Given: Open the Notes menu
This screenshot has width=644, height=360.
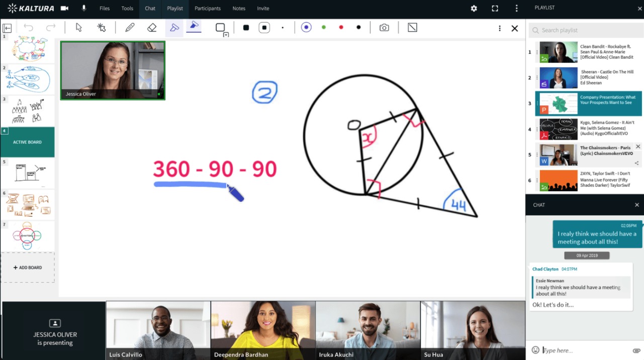Looking at the screenshot, I should coord(239,8).
